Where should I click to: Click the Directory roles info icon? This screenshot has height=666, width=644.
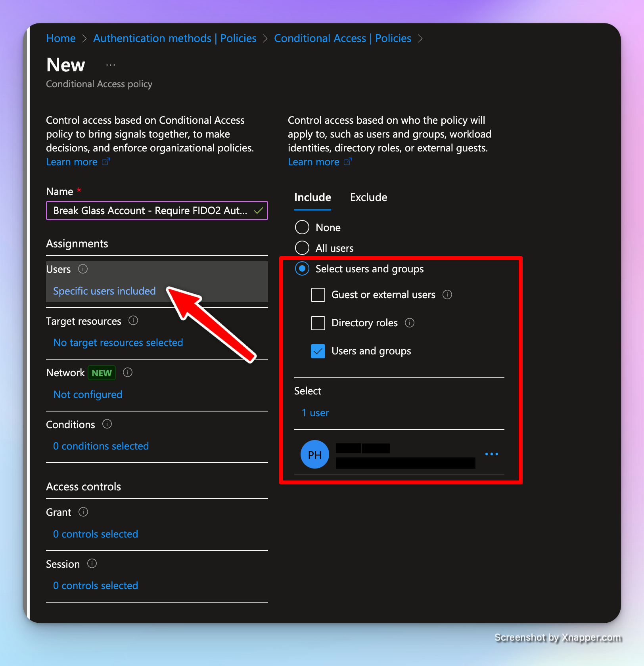click(410, 323)
